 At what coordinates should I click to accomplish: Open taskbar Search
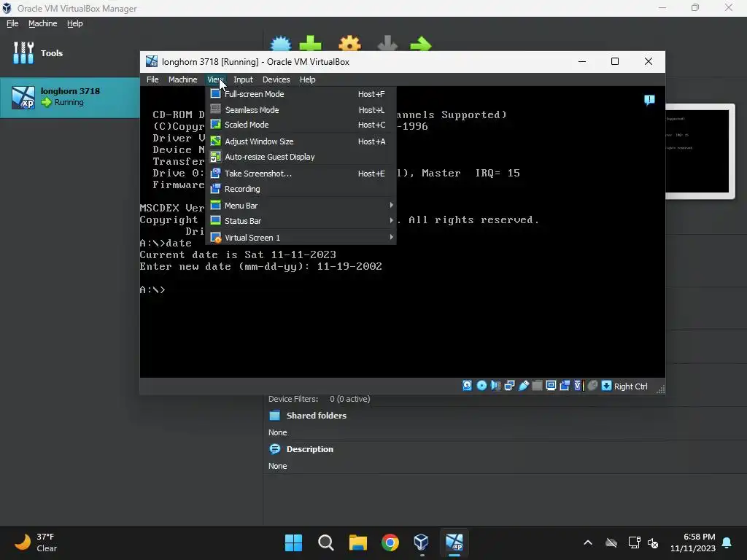(x=326, y=542)
